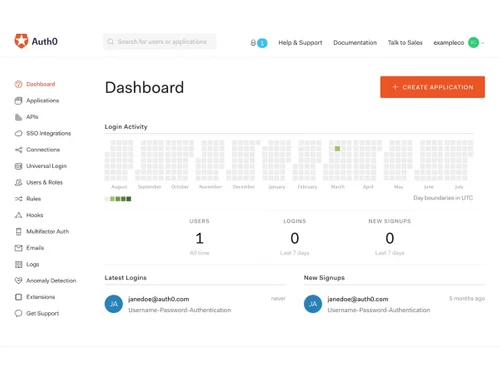Click the Users & Roles people icon
The width and height of the screenshot is (500, 375).
point(18,182)
